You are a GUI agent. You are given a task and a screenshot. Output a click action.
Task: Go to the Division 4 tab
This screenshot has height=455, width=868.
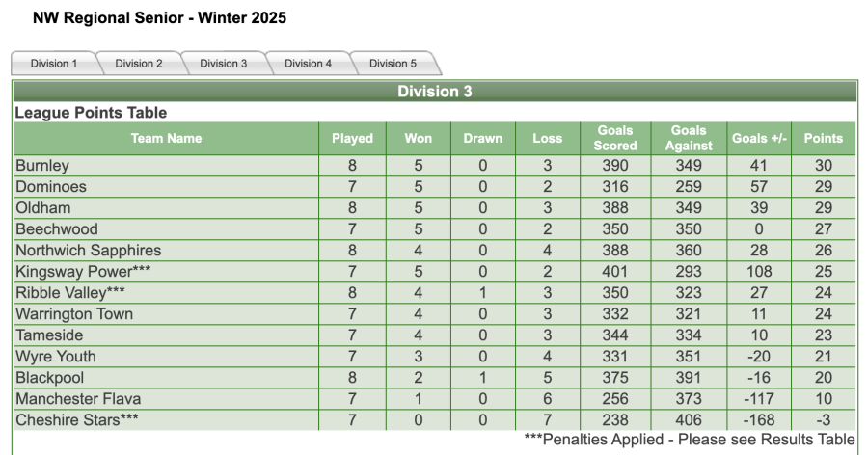click(309, 64)
